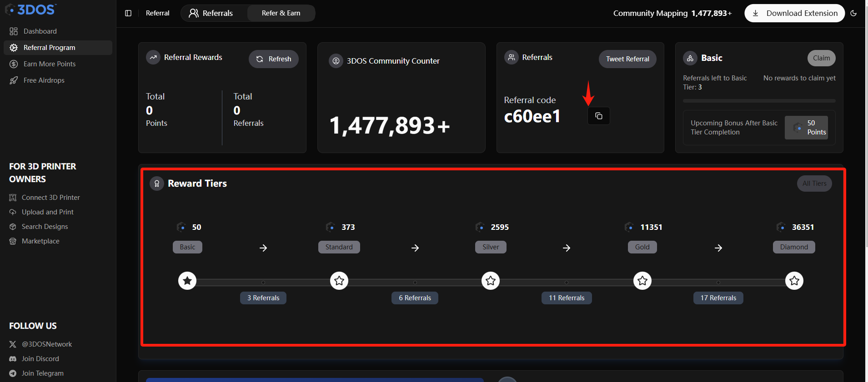The height and width of the screenshot is (382, 868).
Task: Copy the referral code c60ee1
Action: click(x=598, y=116)
